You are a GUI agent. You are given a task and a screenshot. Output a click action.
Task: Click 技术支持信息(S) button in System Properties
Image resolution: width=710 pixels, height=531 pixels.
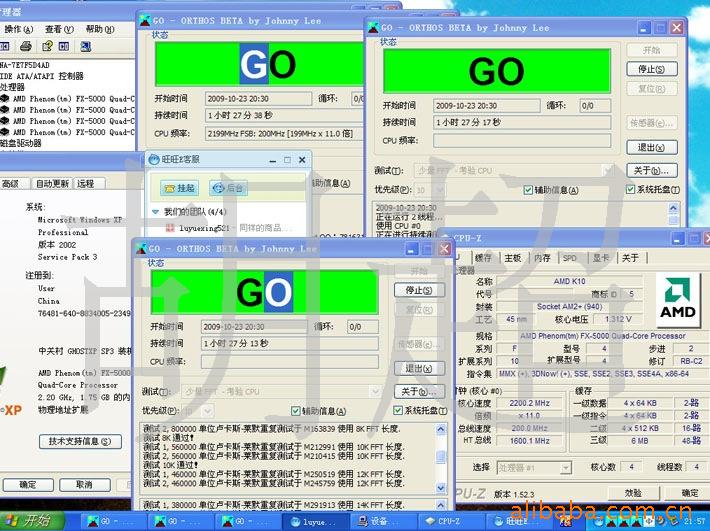coord(80,441)
